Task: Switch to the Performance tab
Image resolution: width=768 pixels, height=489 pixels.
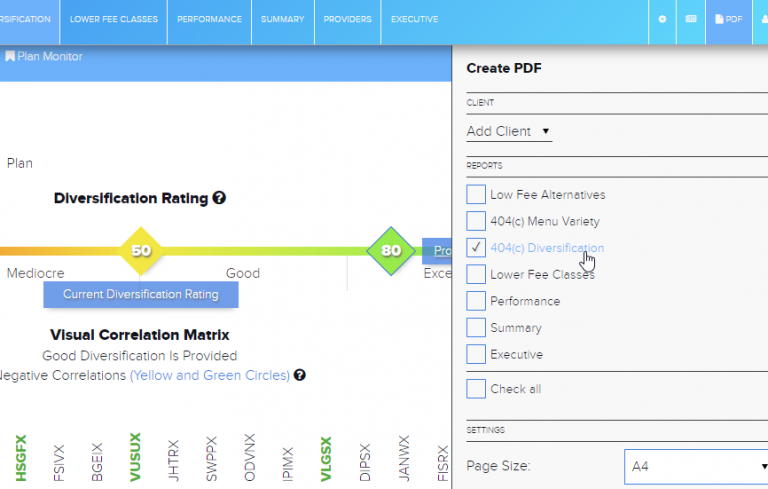Action: [209, 19]
